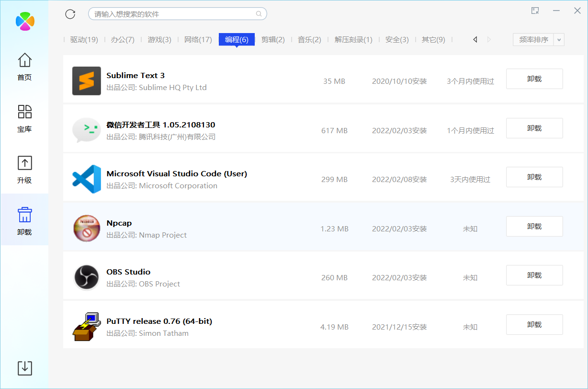Click the PuTTY icon
The image size is (588, 389).
tap(87, 327)
